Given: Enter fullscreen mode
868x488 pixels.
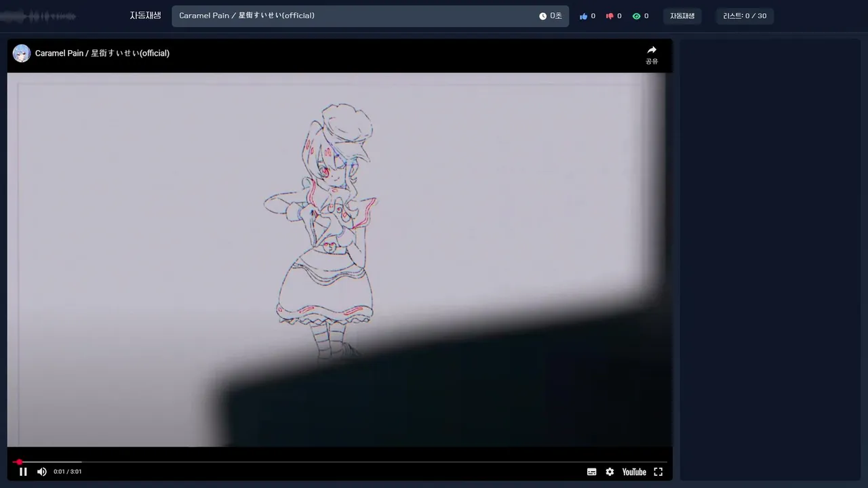Looking at the screenshot, I should (658, 472).
